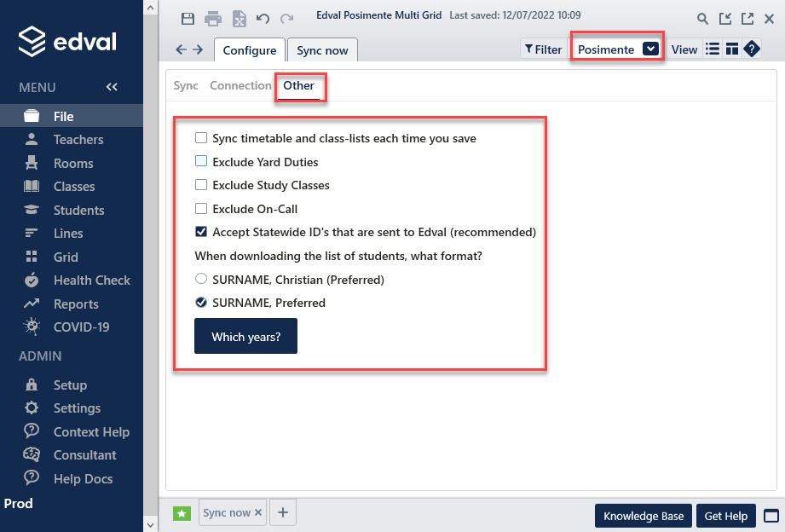Click the table layout view icon
Screen dimensions: 785x532
pos(732,49)
